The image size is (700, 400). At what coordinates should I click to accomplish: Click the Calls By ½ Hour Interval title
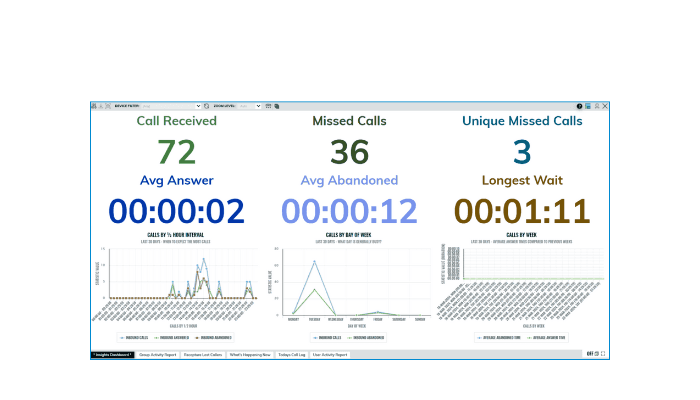[175, 235]
